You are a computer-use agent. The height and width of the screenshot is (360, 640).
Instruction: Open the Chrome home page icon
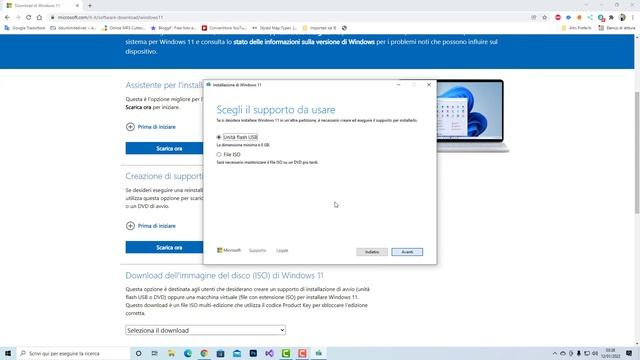pyautogui.click(x=39, y=18)
